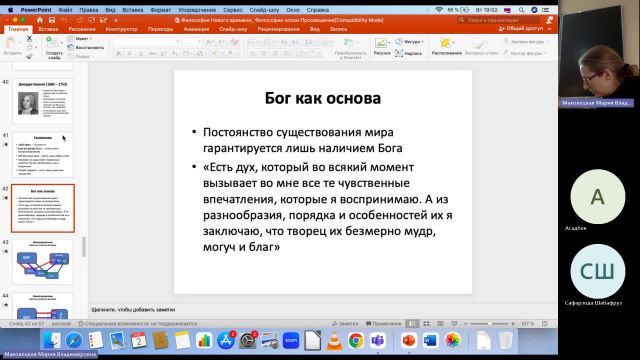640x360 pixels.
Task: Select slide 41 thumbnail
Action: [x=43, y=155]
